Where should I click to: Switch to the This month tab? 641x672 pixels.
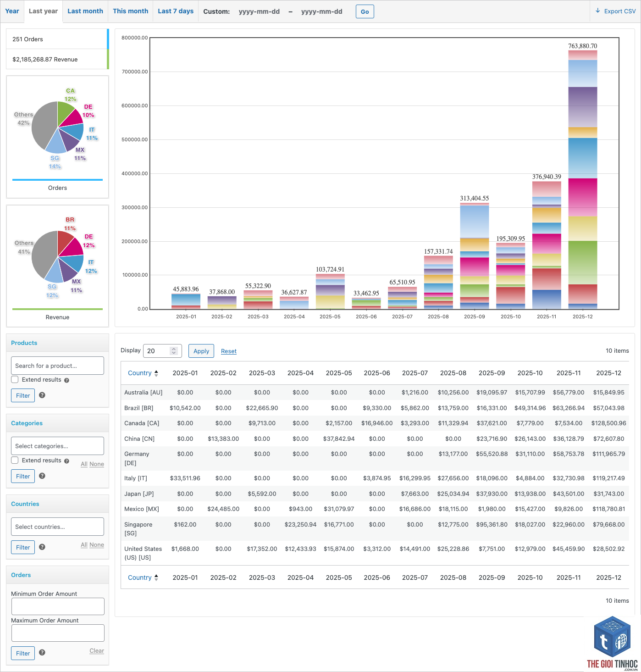pyautogui.click(x=131, y=11)
